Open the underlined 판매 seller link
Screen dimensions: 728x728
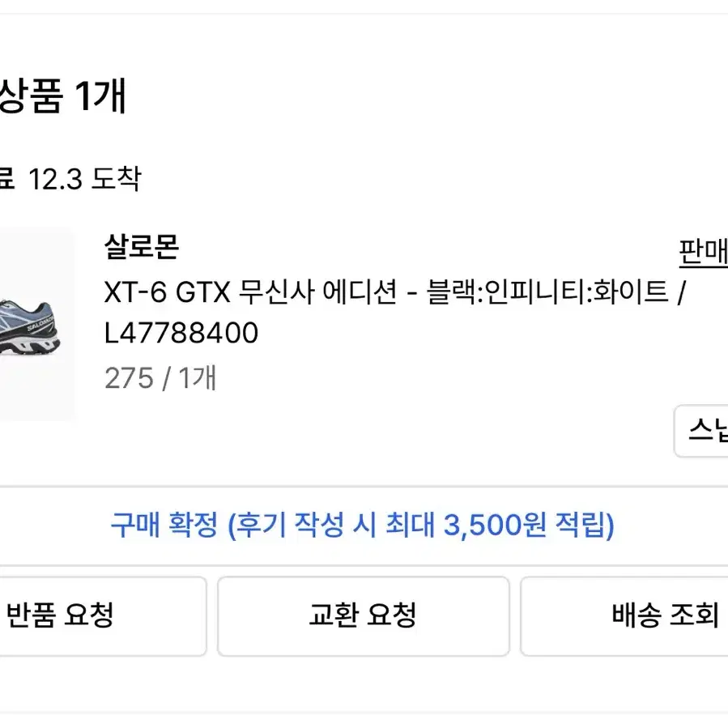(x=704, y=253)
